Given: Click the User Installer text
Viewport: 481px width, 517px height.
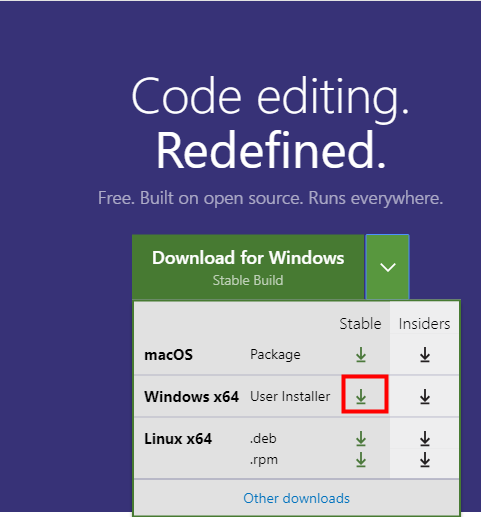Looking at the screenshot, I should coord(290,396).
